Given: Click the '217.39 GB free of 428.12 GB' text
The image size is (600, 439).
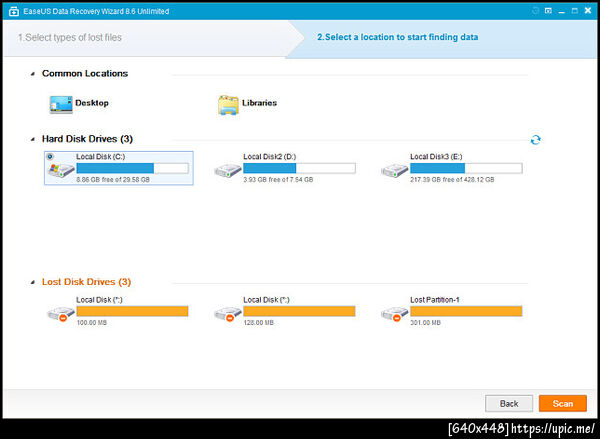Looking at the screenshot, I should point(452,180).
